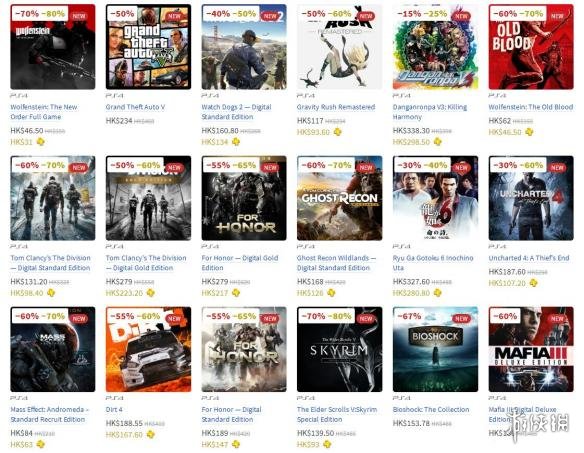
Task: Click NEW badge on Gravity Rush Remastered
Action: 366,16
